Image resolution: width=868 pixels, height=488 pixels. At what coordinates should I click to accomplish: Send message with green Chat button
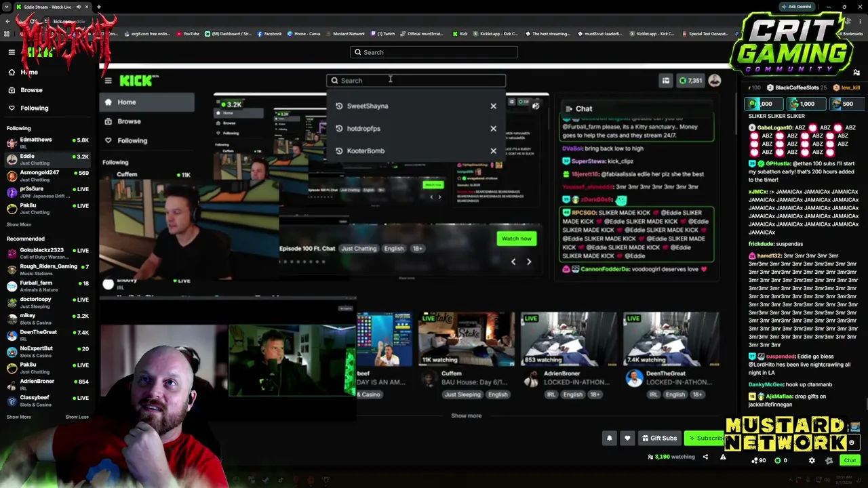click(850, 461)
